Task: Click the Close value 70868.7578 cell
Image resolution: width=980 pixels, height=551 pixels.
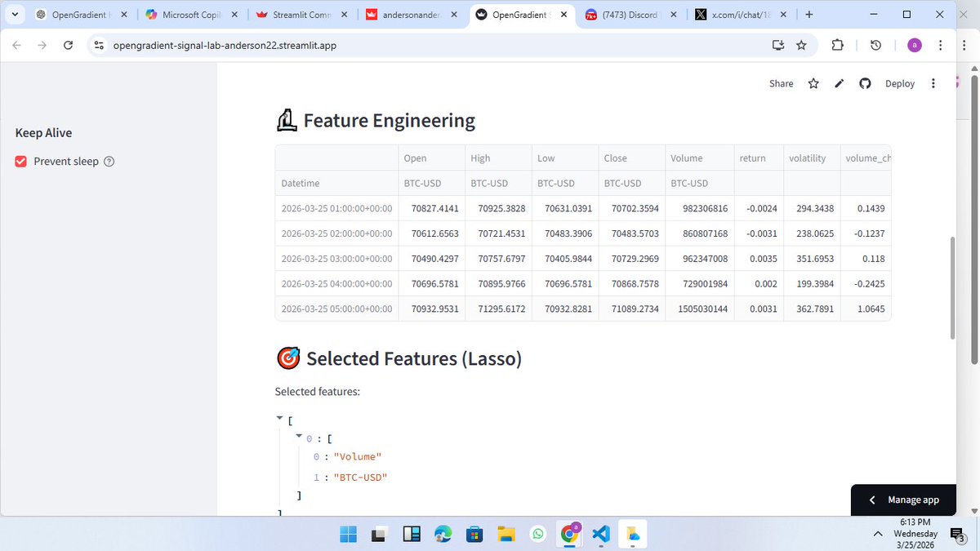Action: [x=630, y=284]
